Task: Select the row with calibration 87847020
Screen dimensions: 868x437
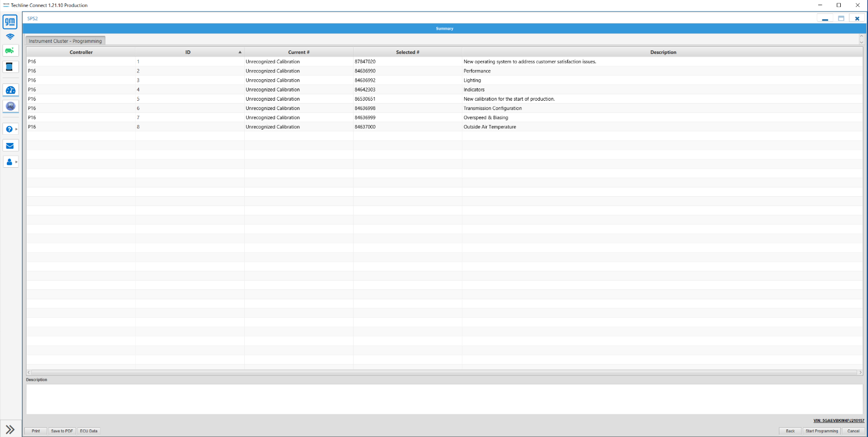Action: coord(444,61)
